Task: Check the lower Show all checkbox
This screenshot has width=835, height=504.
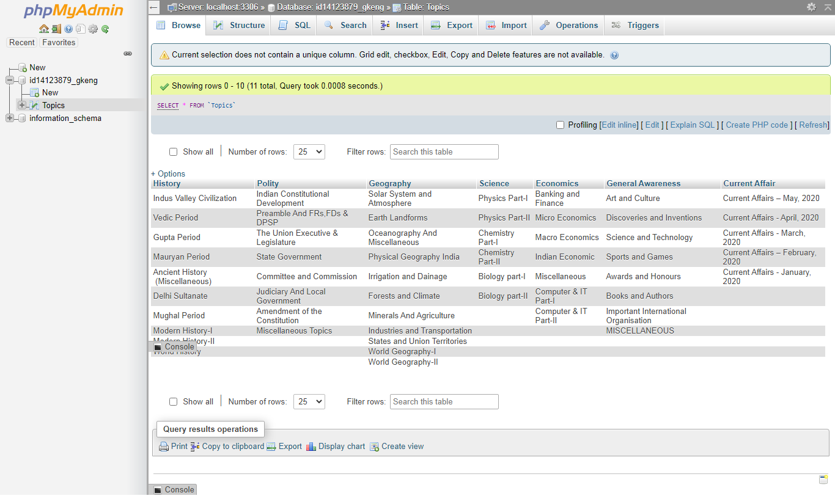Action: point(173,402)
